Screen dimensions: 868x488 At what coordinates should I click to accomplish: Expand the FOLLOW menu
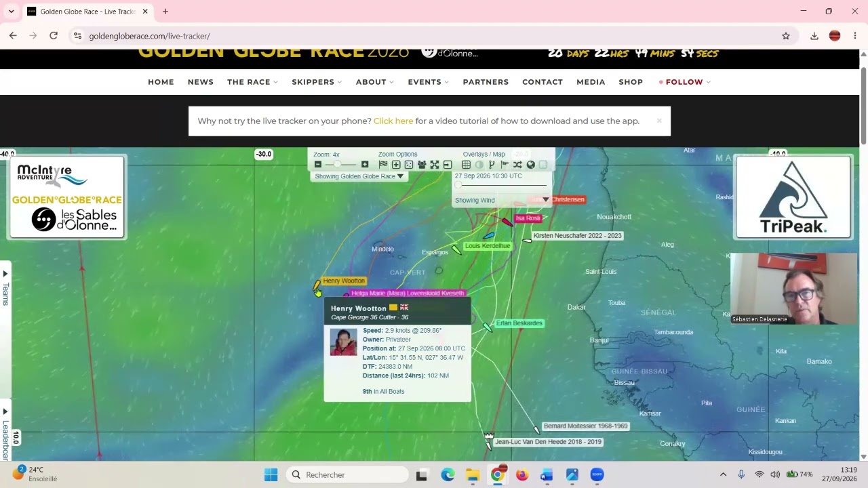pos(685,82)
